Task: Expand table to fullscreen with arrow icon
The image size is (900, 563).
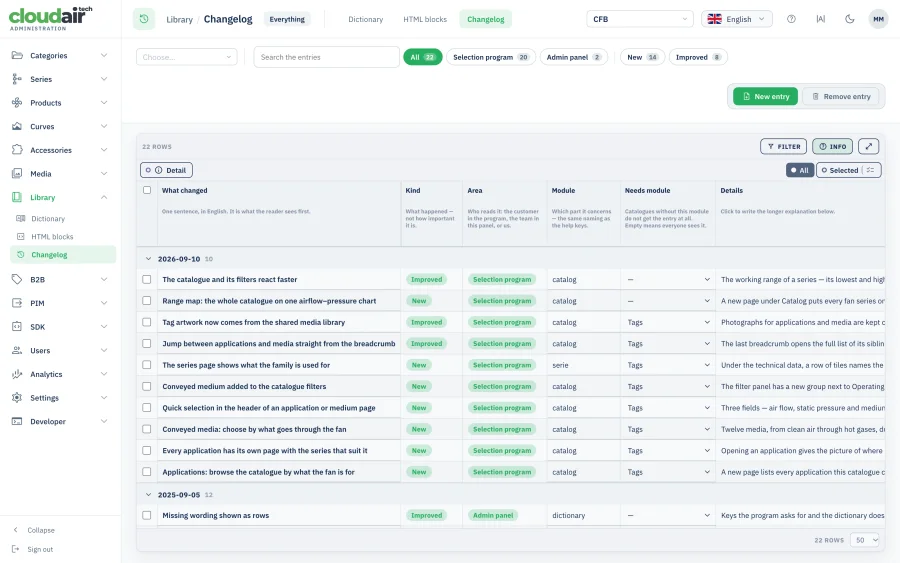Action: (x=868, y=146)
